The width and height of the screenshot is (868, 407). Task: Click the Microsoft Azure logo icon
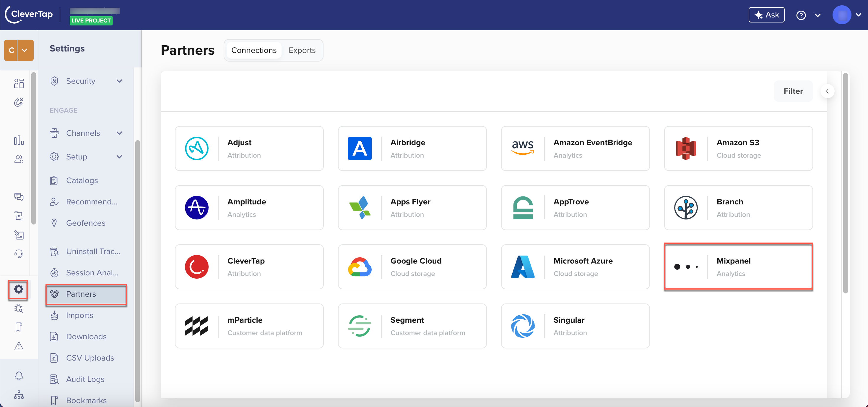coord(523,267)
